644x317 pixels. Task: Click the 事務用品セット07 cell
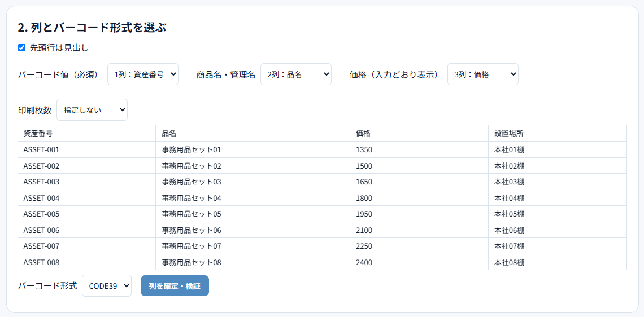click(253, 246)
